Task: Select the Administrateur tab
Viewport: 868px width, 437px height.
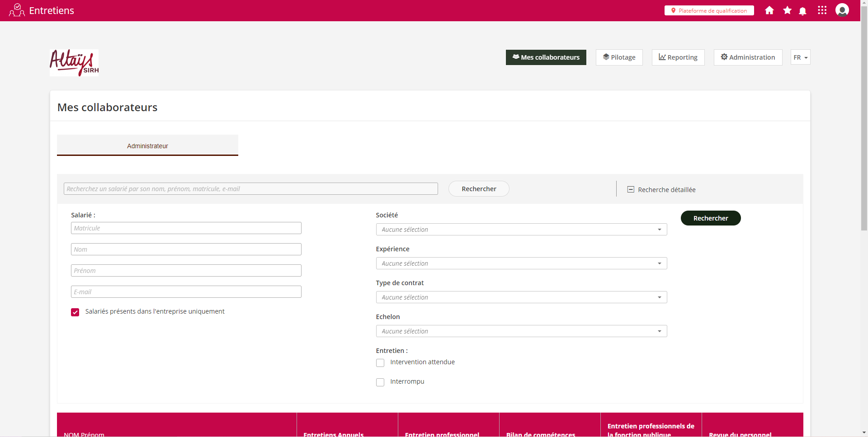Action: [x=147, y=146]
